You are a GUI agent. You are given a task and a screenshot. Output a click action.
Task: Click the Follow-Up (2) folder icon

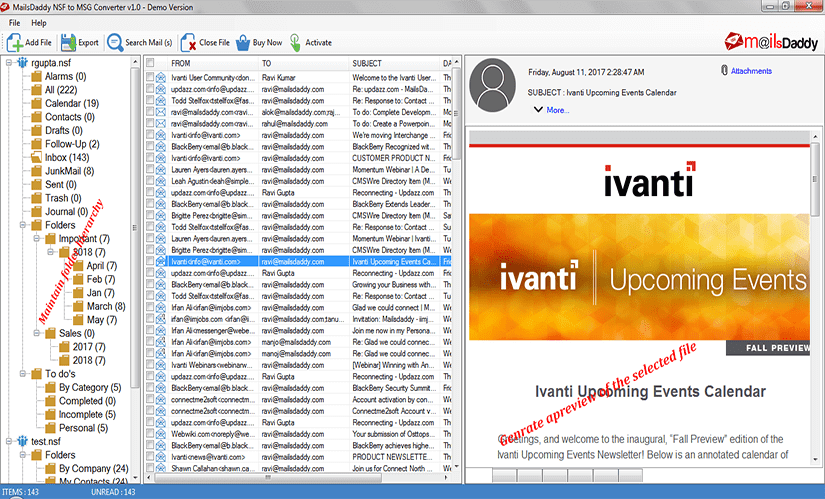(36, 144)
